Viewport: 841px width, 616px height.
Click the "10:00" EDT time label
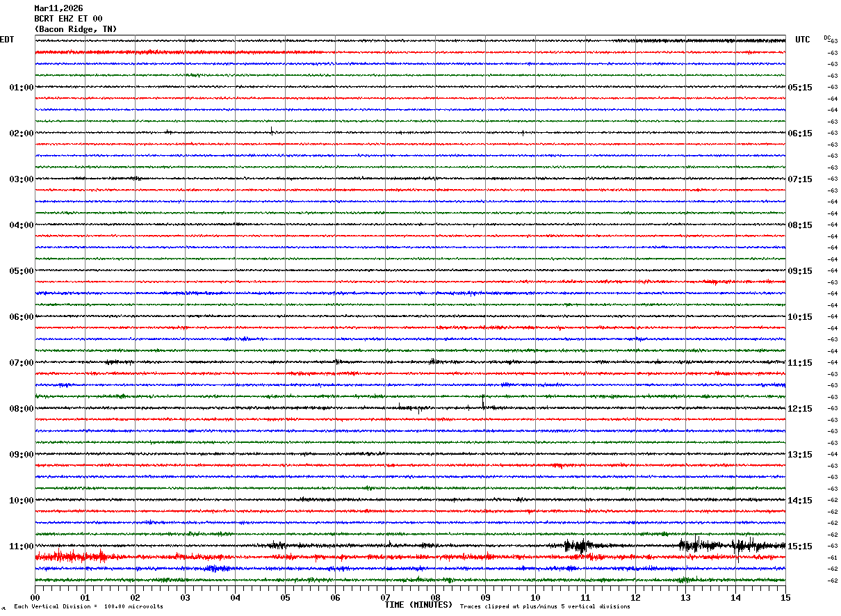(x=22, y=501)
